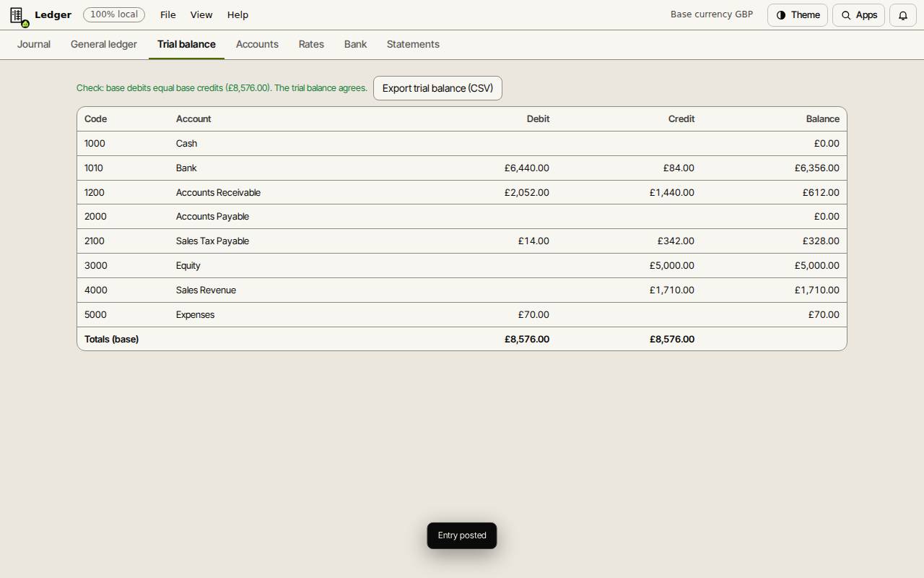The image size is (924, 578).
Task: Click the 100% local badge
Action: (x=114, y=14)
